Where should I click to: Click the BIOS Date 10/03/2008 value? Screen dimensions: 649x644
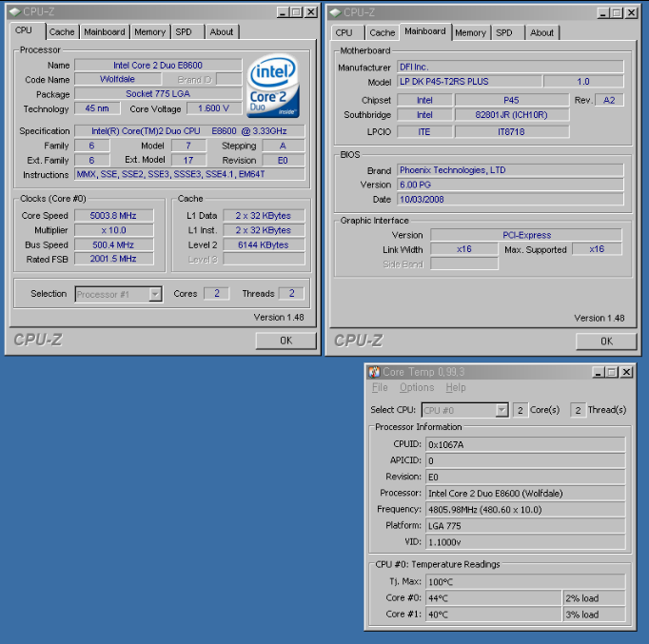510,200
